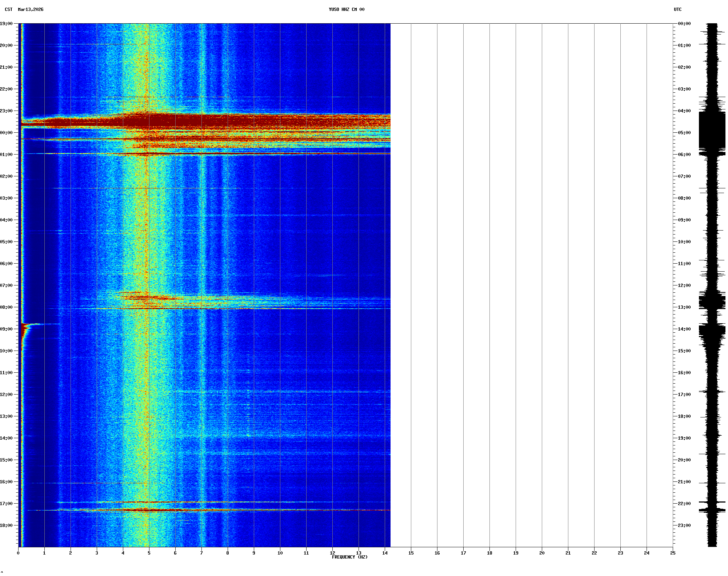Click the Mar13,2026 date label
The height and width of the screenshot is (576, 728).
pos(31,9)
